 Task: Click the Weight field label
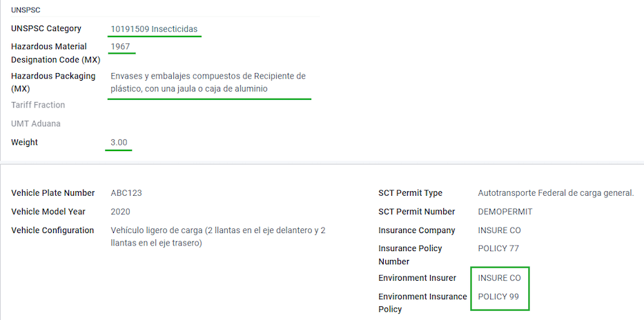[x=24, y=142]
